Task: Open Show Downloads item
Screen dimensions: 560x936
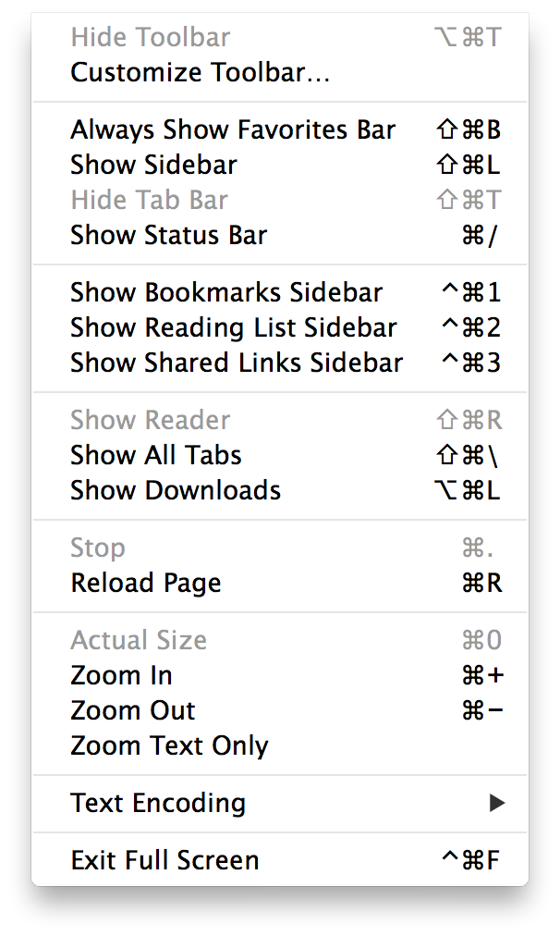Action: click(x=176, y=490)
